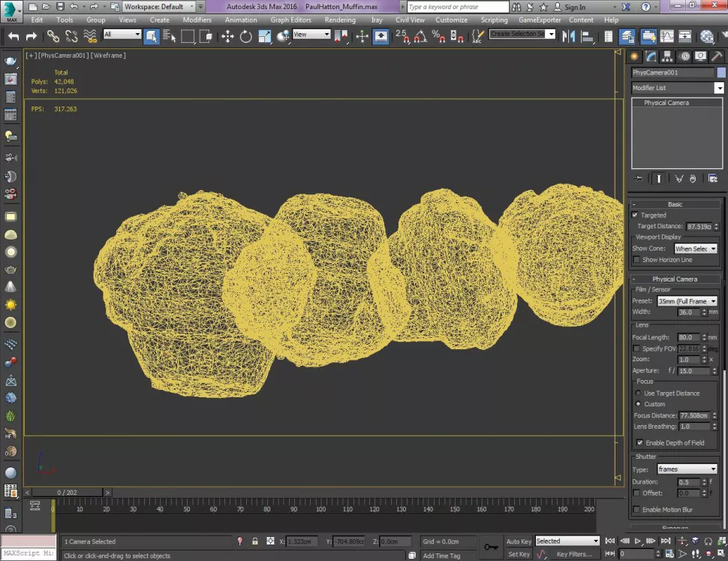The width and height of the screenshot is (728, 561).
Task: Toggle the Angle Snap icon
Action: click(x=420, y=36)
